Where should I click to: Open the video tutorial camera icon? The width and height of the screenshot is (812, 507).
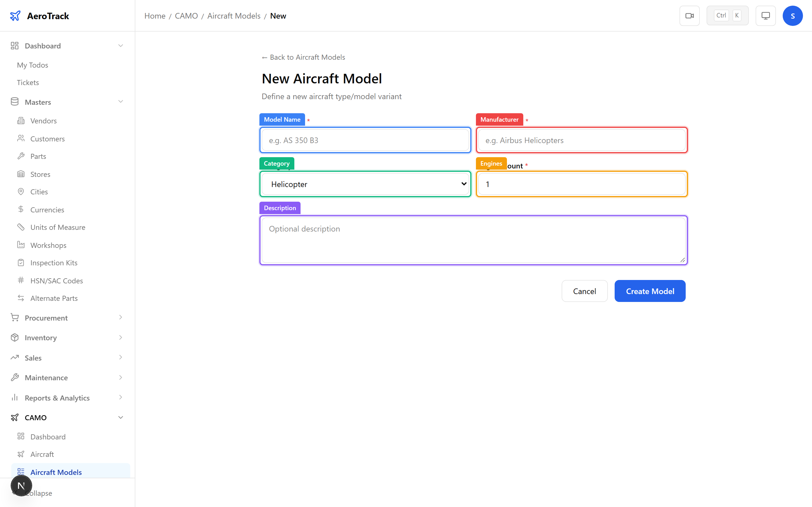pyautogui.click(x=690, y=15)
